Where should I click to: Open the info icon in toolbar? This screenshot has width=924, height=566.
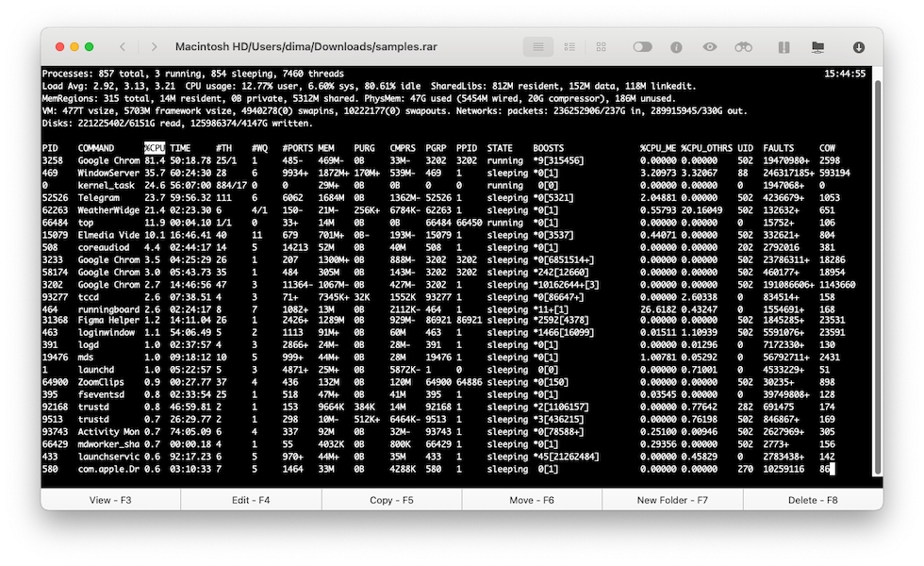click(676, 46)
